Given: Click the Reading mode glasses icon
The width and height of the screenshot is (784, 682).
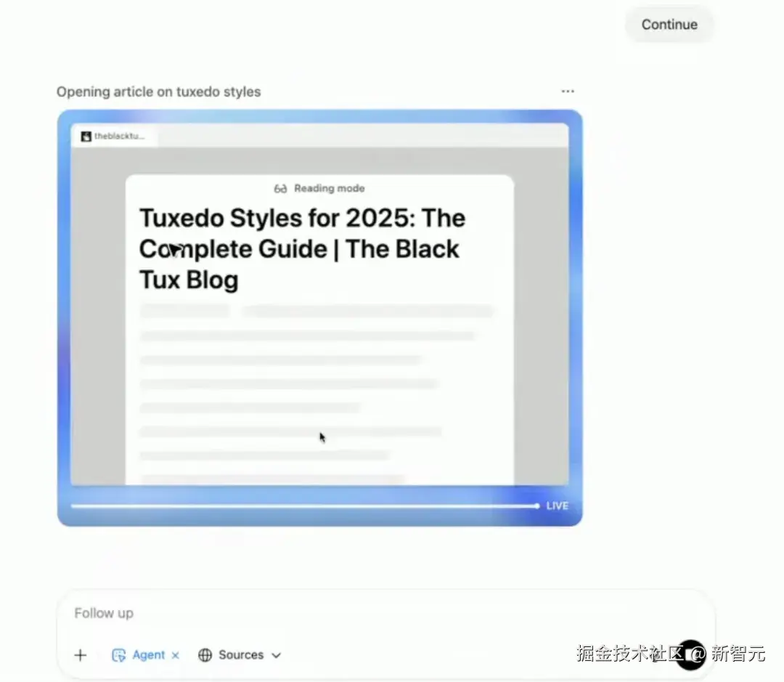Looking at the screenshot, I should 280,189.
